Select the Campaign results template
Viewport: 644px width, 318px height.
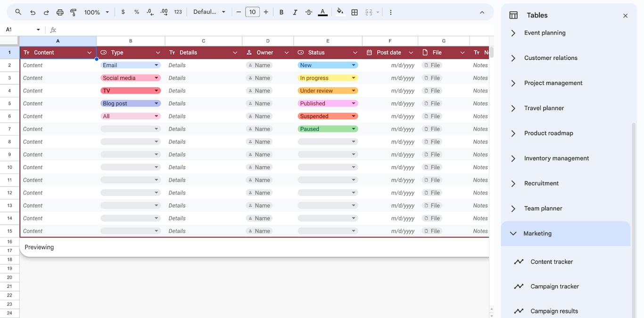(x=554, y=311)
